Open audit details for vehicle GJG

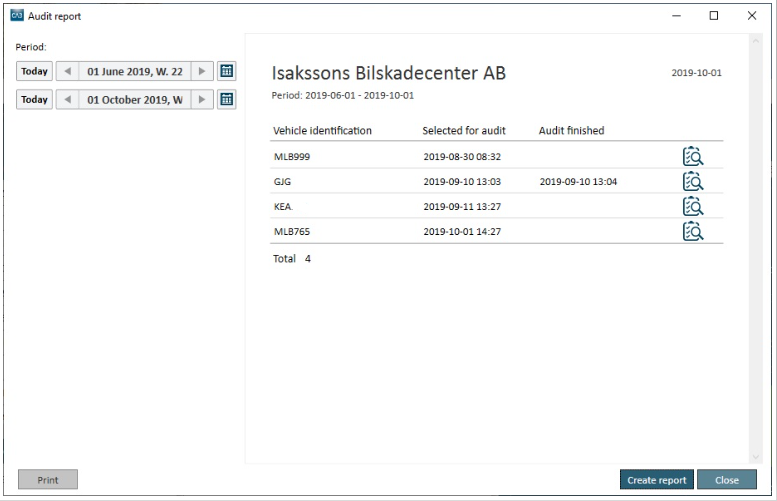[x=692, y=181]
